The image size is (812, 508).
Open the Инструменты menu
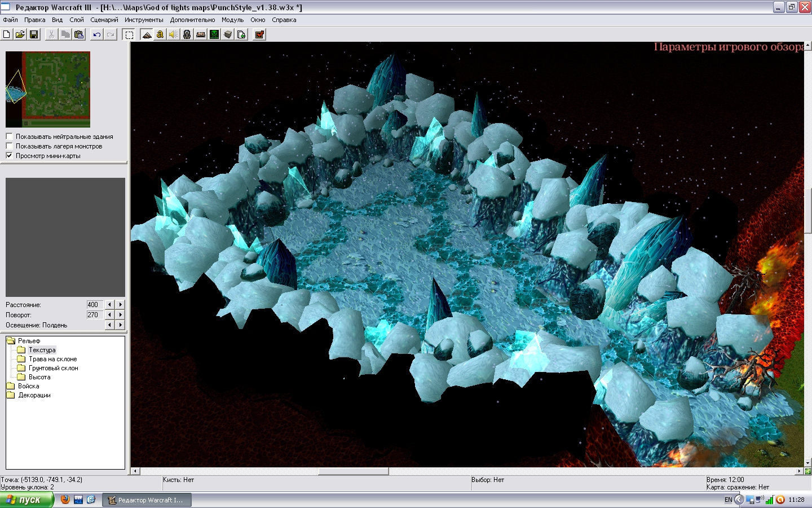tap(144, 20)
